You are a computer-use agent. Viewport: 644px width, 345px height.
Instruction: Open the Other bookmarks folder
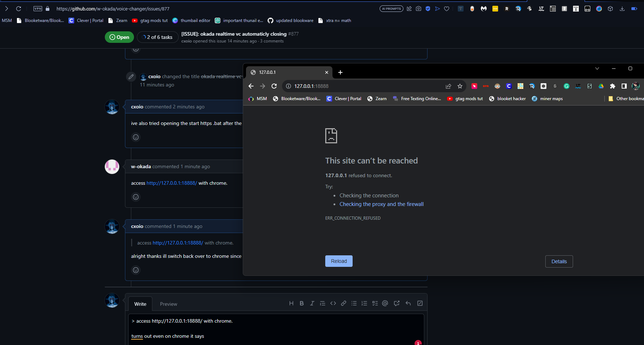(627, 98)
